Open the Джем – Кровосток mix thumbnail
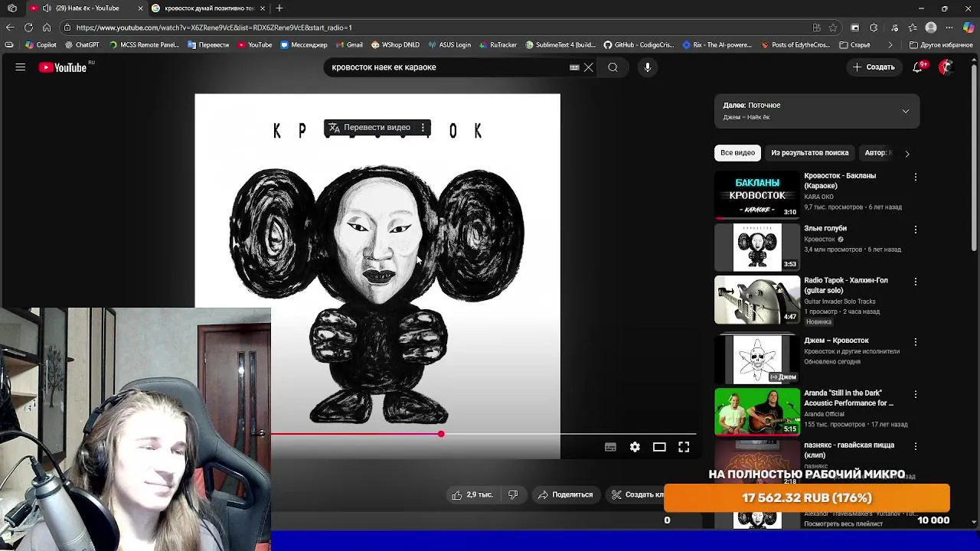The image size is (980, 551). [757, 360]
